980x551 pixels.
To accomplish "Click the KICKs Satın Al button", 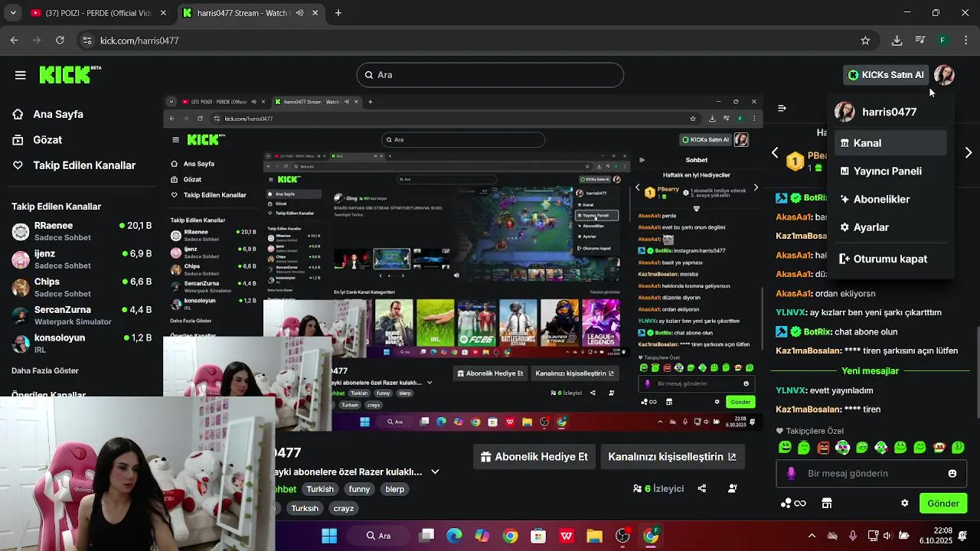I will click(x=886, y=74).
